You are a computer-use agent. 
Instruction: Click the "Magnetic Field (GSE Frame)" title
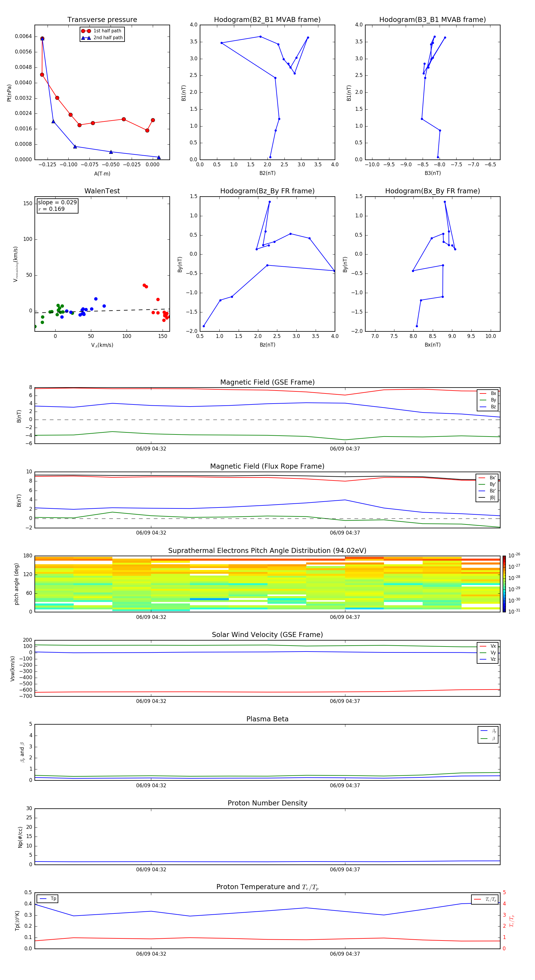point(267,382)
